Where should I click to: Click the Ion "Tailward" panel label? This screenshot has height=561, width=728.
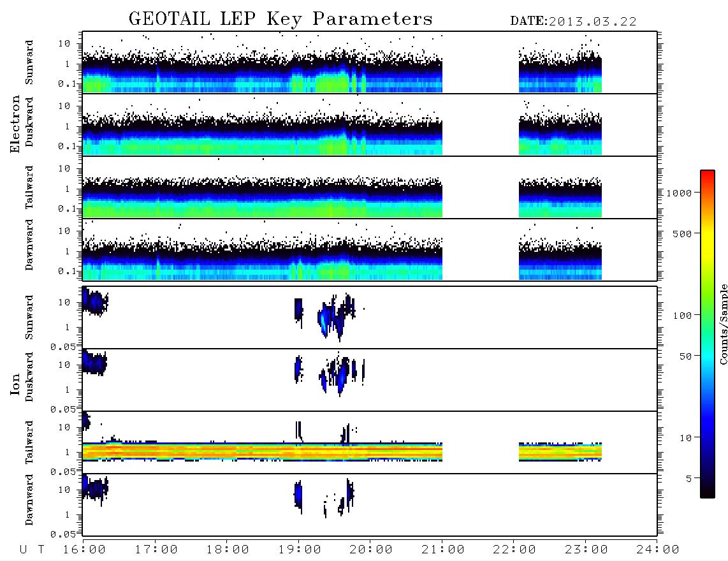[29, 442]
